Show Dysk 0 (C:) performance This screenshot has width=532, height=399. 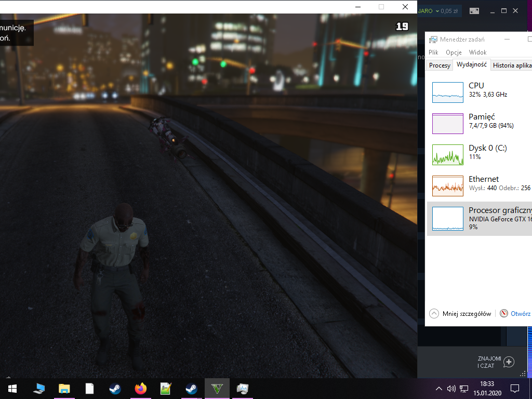coord(480,154)
